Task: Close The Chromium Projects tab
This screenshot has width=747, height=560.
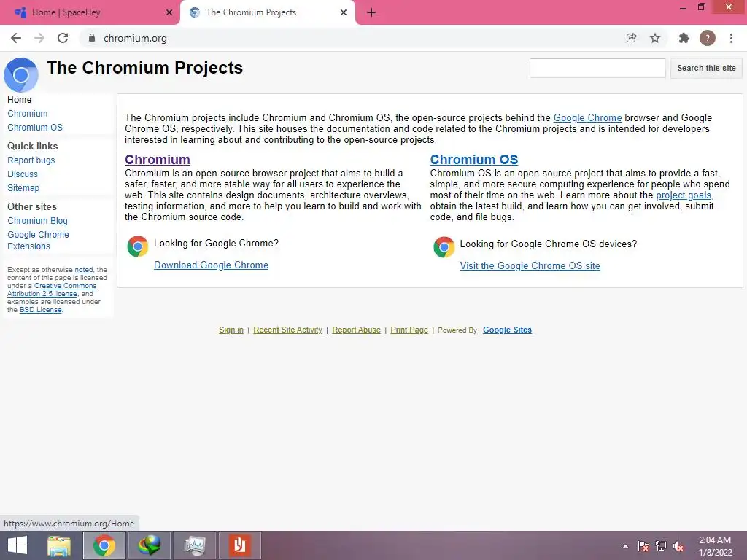Action: [344, 12]
